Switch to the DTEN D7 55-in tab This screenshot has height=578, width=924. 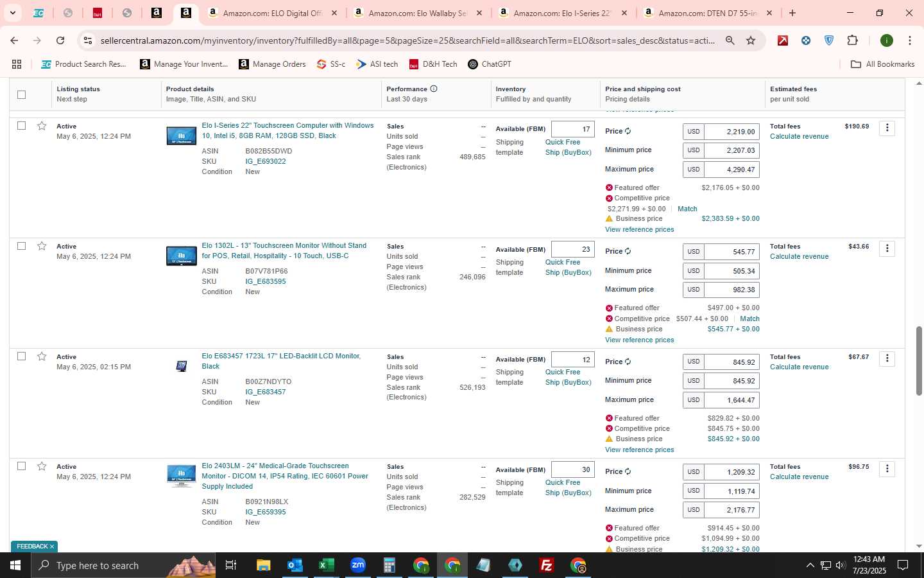coord(708,13)
